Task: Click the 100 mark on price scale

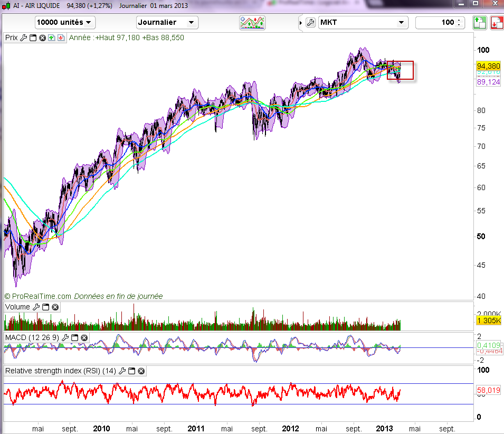Action: tap(483, 50)
